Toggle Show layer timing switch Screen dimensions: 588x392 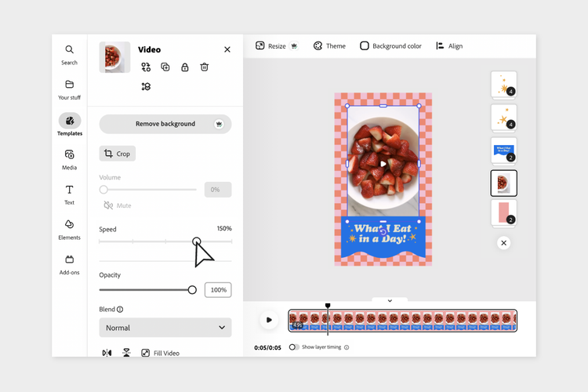point(294,347)
